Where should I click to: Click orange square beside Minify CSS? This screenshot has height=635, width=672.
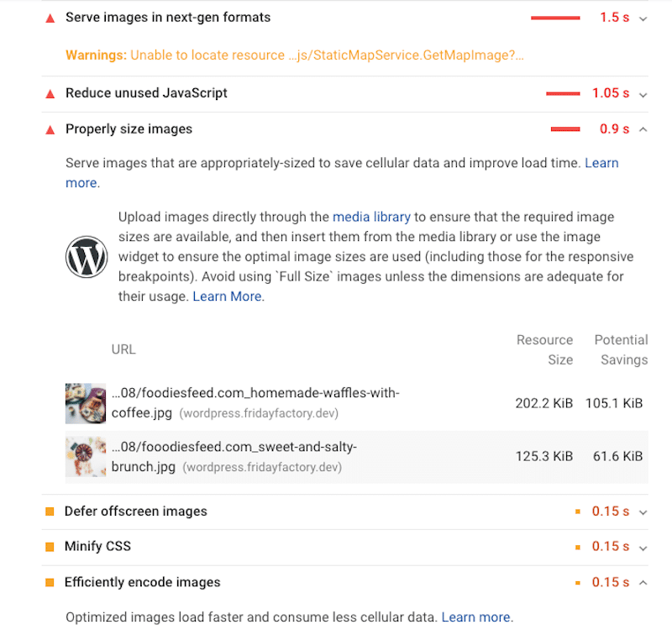pos(50,547)
